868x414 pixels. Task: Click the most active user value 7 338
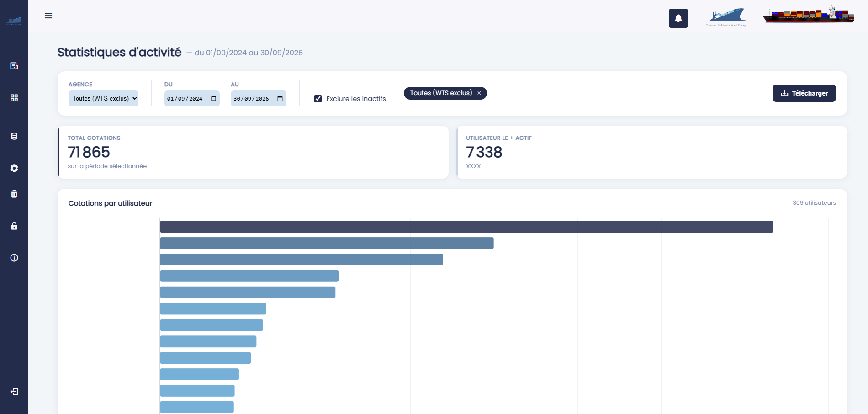[x=484, y=152]
